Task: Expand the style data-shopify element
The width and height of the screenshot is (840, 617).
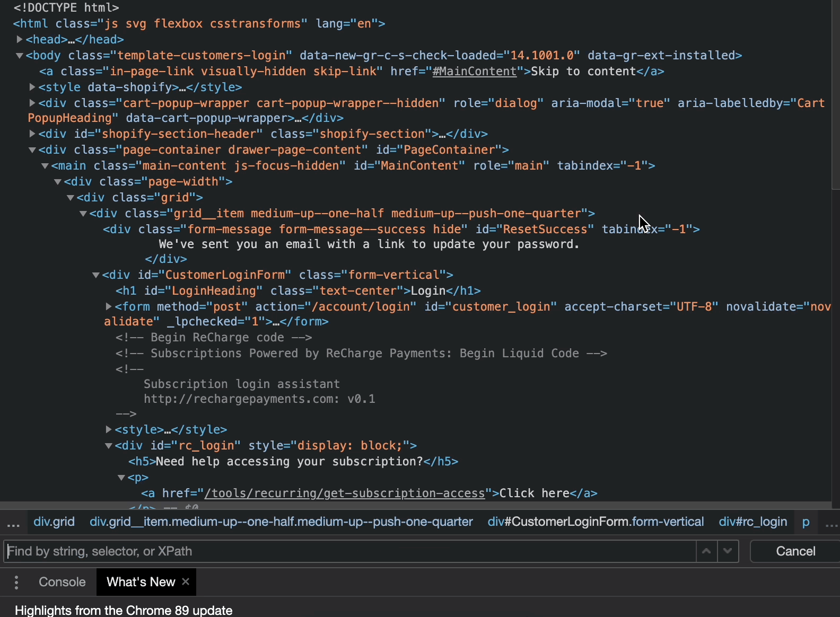Action: [x=32, y=87]
